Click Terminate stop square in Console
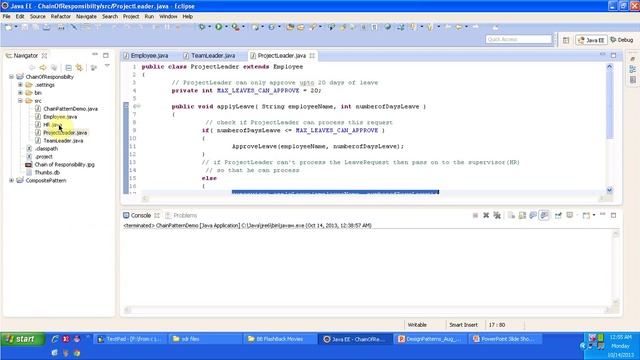Image resolution: width=640 pixels, height=360 pixels. click(475, 215)
